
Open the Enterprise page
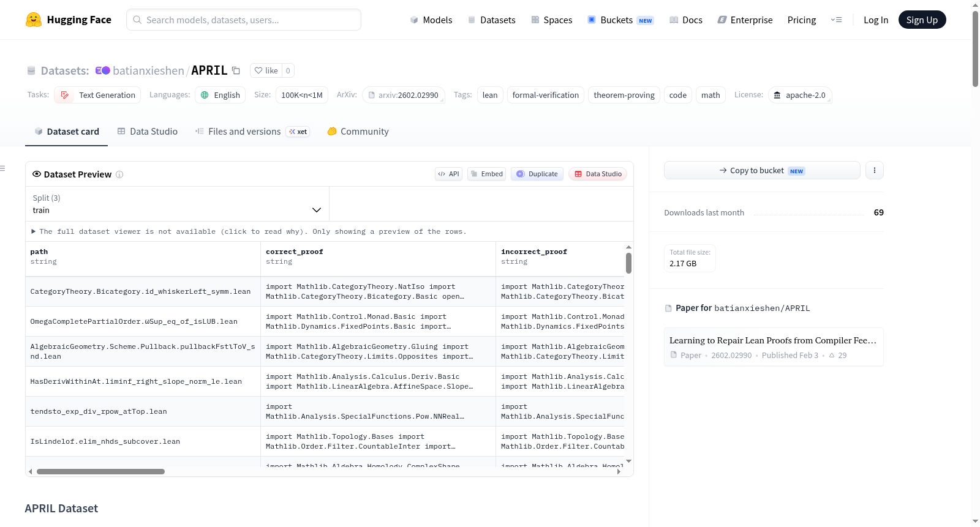click(745, 20)
